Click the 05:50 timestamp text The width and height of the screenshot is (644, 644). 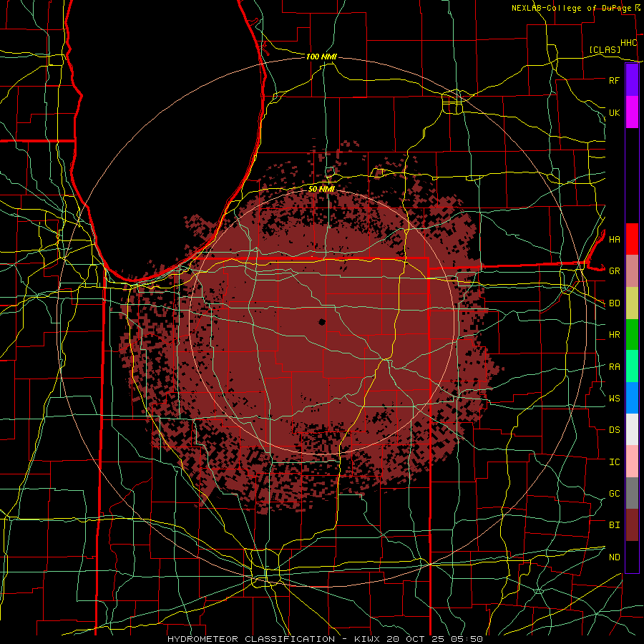pos(467,639)
